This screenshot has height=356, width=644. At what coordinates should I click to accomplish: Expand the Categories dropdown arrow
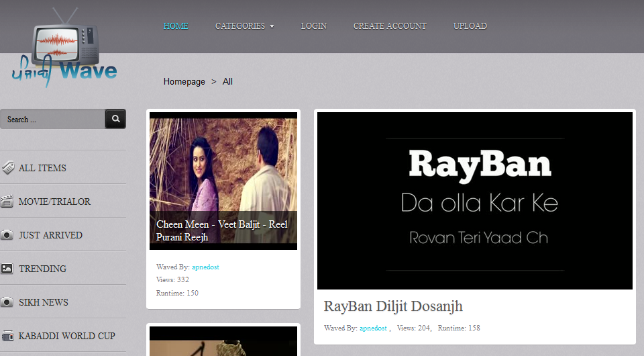pyautogui.click(x=272, y=26)
